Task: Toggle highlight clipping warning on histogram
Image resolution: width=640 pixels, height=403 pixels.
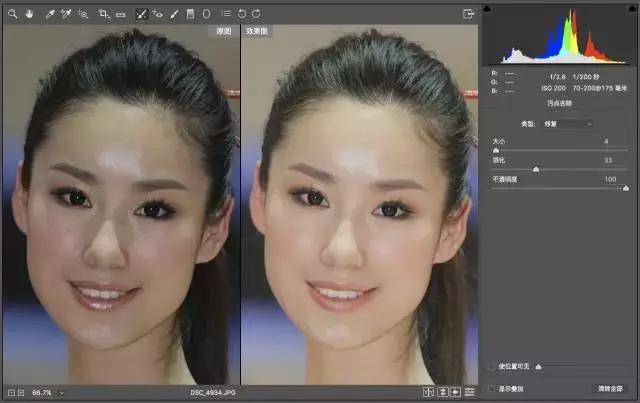Action: click(633, 9)
